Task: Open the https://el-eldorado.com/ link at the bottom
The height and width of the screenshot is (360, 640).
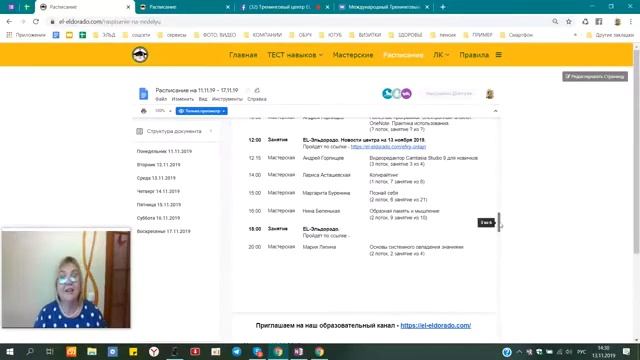Action: 436,325
